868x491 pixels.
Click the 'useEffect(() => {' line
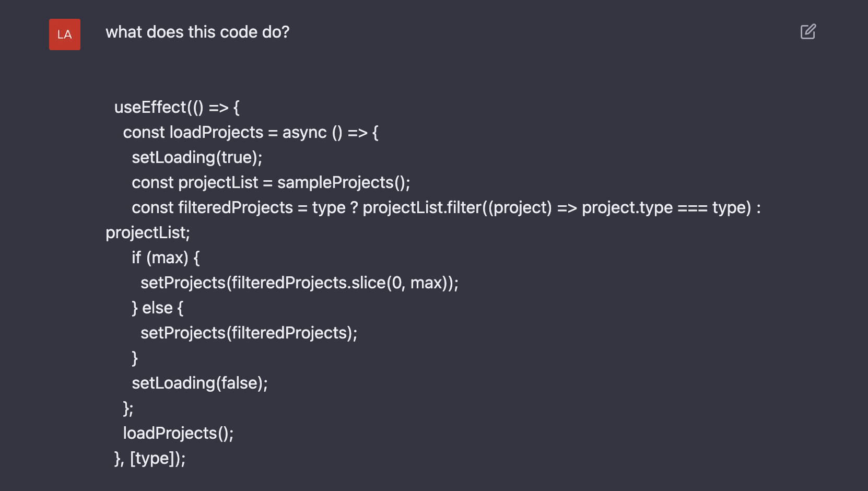point(177,108)
